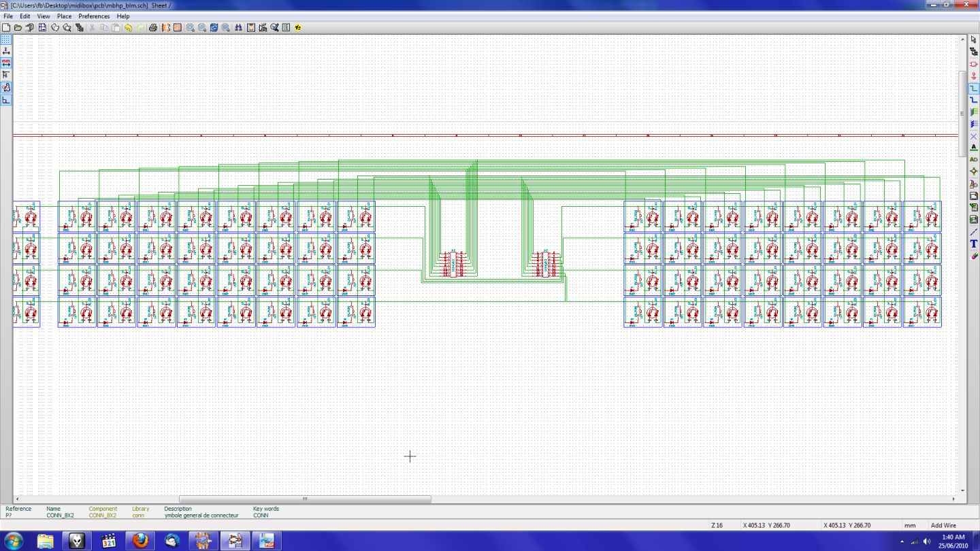Toggle grid visibility
The image size is (980, 551).
pyautogui.click(x=6, y=39)
